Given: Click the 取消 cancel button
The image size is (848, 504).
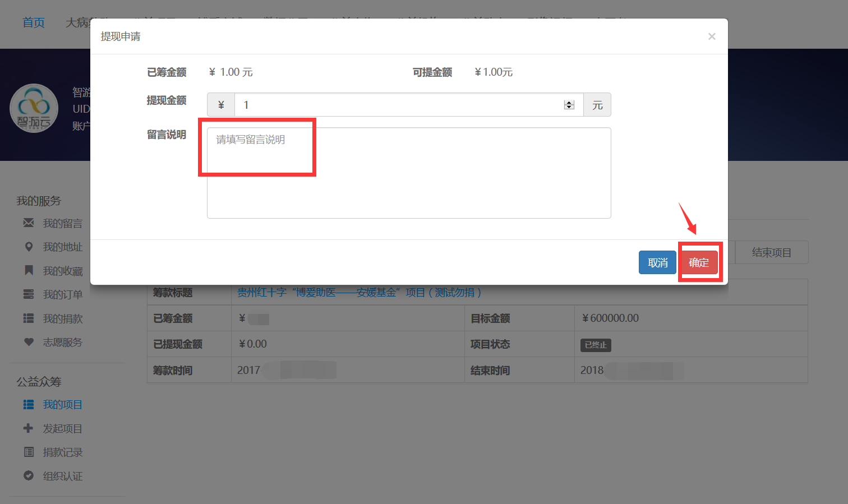Looking at the screenshot, I should point(657,262).
